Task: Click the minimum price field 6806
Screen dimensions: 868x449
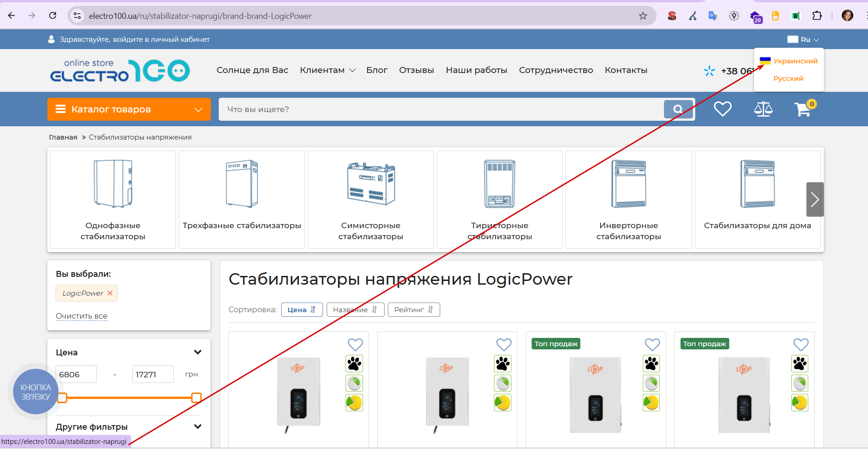Action: tap(76, 374)
